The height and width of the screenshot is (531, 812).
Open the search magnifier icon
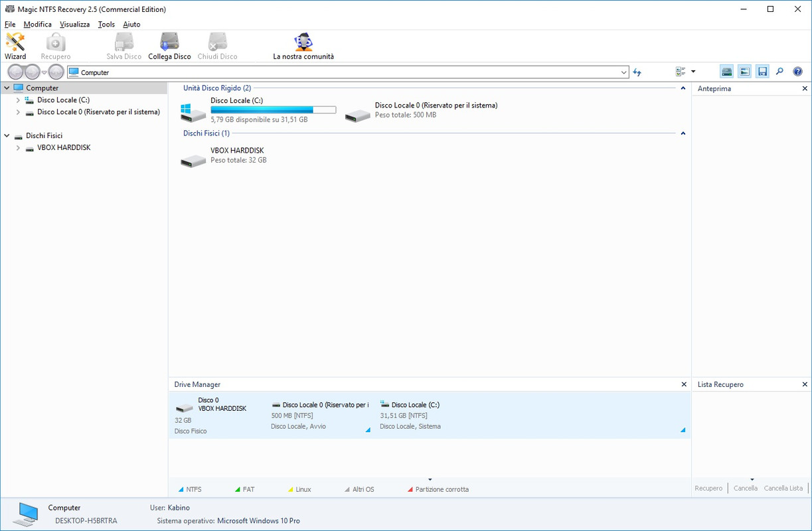780,72
